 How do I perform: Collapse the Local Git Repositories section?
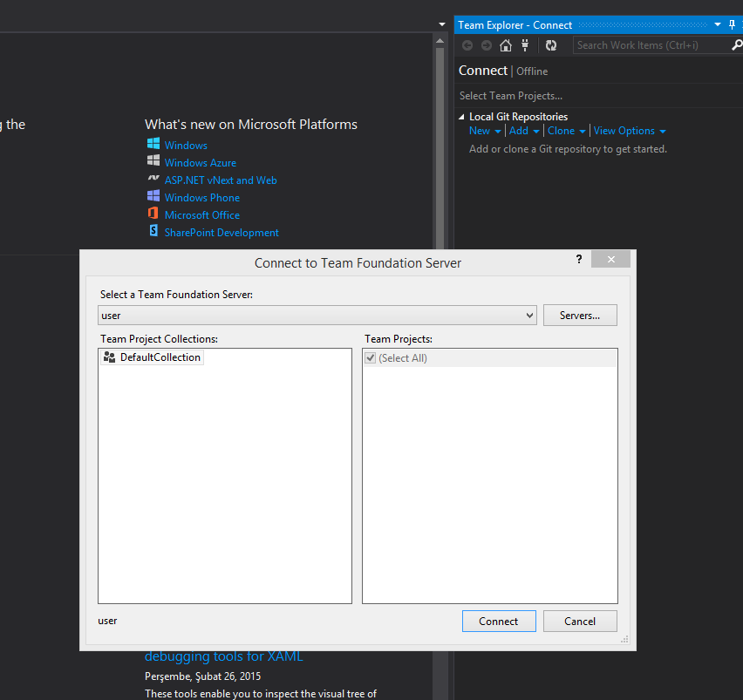coord(461,117)
